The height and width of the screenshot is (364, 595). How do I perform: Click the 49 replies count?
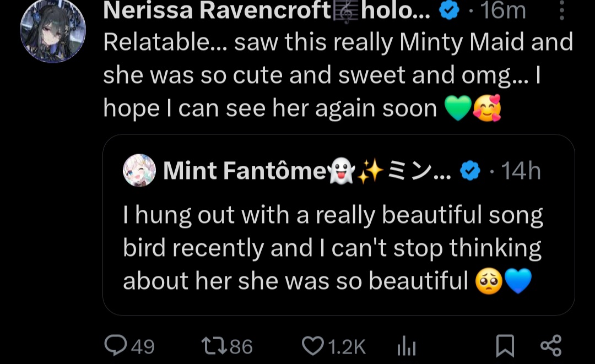[x=143, y=346]
